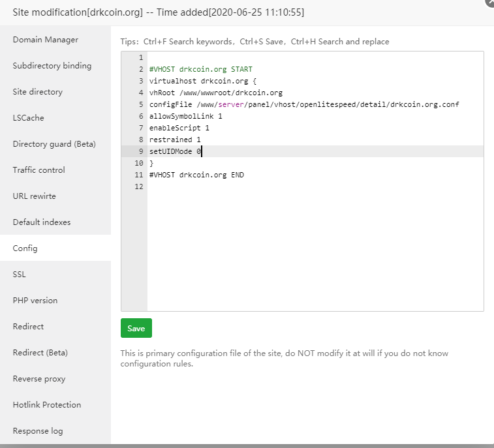The image size is (494, 448).
Task: Open the Redirect tab
Action: [29, 327]
